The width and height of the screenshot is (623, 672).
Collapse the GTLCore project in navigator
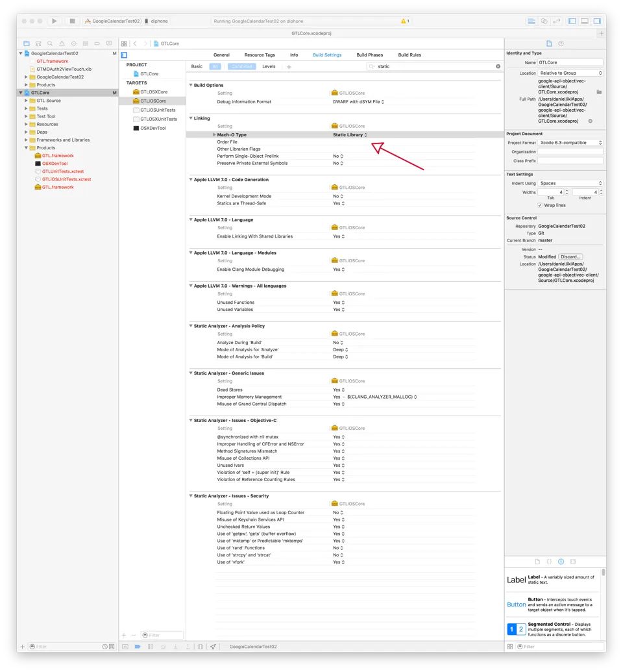(21, 93)
